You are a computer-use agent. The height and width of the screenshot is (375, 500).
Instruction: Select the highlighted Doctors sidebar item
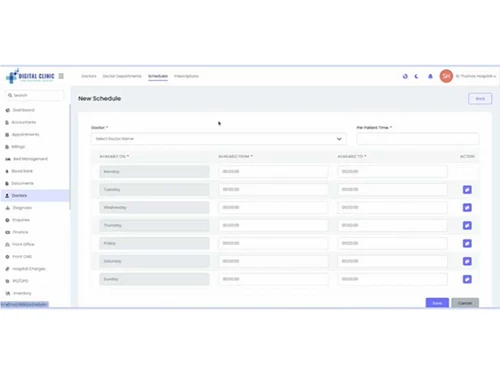click(x=35, y=196)
